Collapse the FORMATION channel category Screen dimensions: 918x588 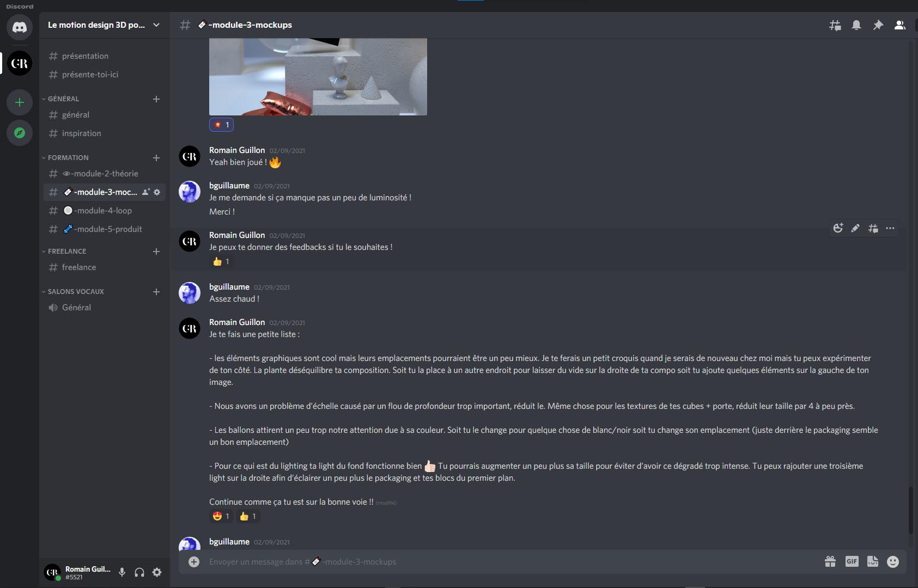pyautogui.click(x=68, y=158)
